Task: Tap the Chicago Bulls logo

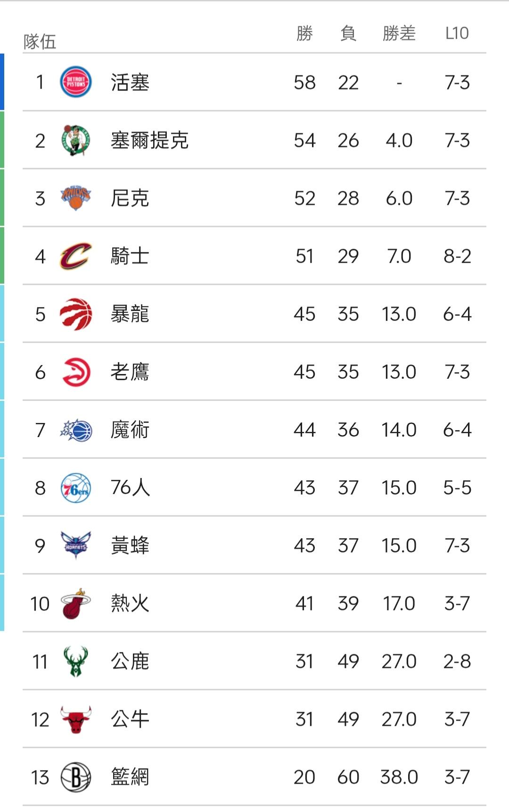Action: tap(75, 719)
